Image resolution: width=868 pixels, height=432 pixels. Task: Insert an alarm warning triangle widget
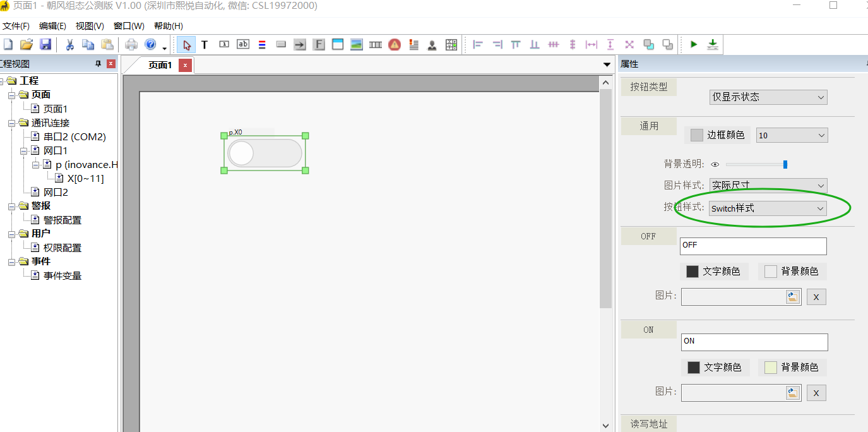click(x=395, y=44)
